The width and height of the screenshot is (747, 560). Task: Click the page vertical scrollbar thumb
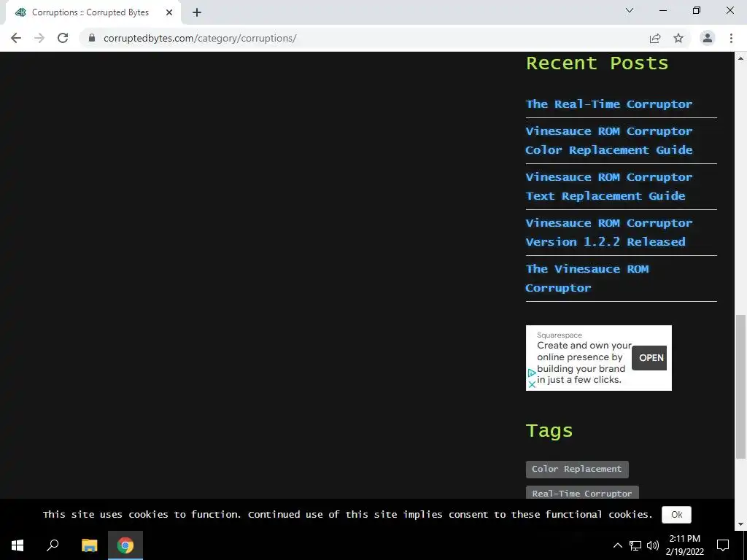pyautogui.click(x=740, y=386)
